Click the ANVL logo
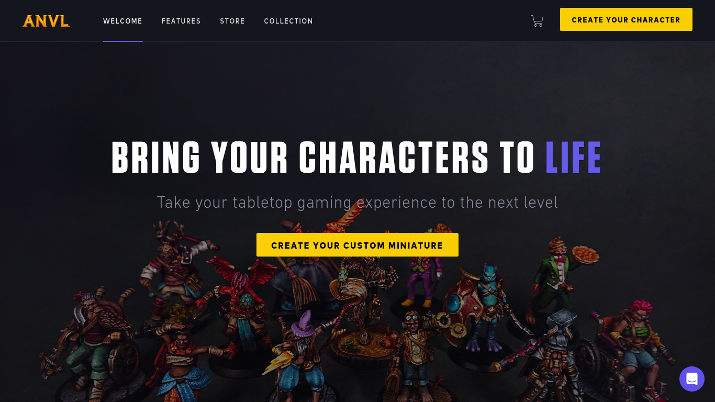This screenshot has width=715, height=402. click(x=46, y=21)
